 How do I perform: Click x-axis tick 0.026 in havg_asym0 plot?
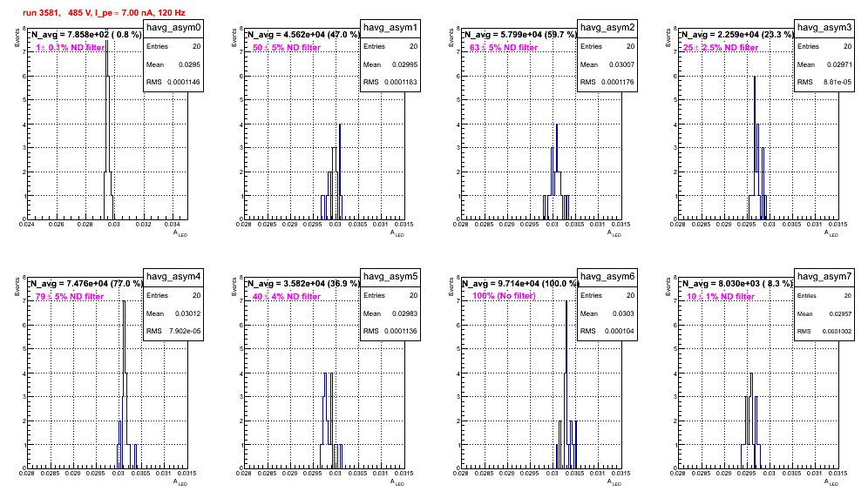coord(56,225)
